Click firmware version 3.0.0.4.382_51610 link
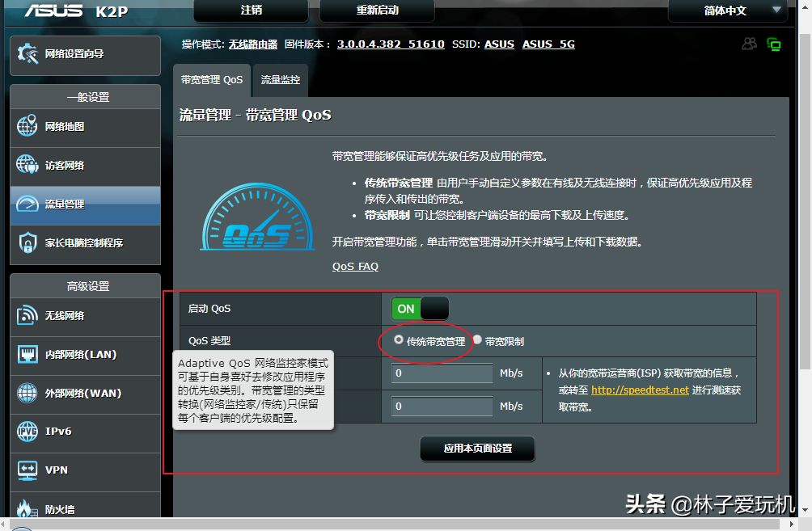Screen dimensions: 812x531 click(x=391, y=44)
